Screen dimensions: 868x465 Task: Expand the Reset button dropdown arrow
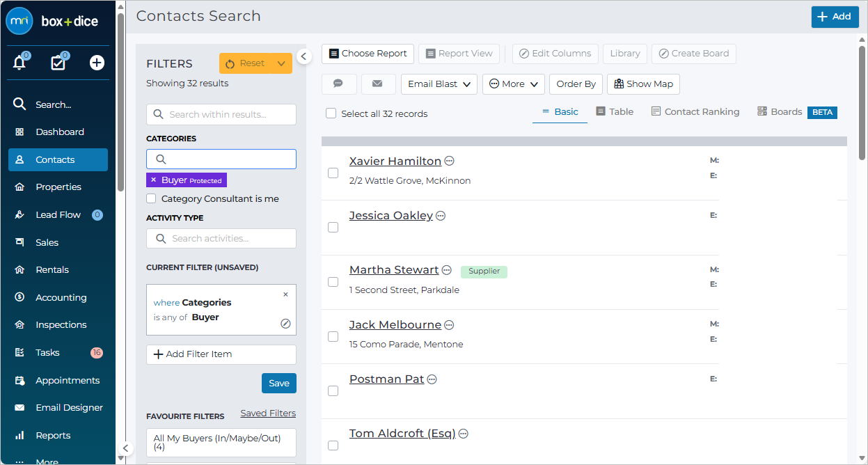point(281,63)
